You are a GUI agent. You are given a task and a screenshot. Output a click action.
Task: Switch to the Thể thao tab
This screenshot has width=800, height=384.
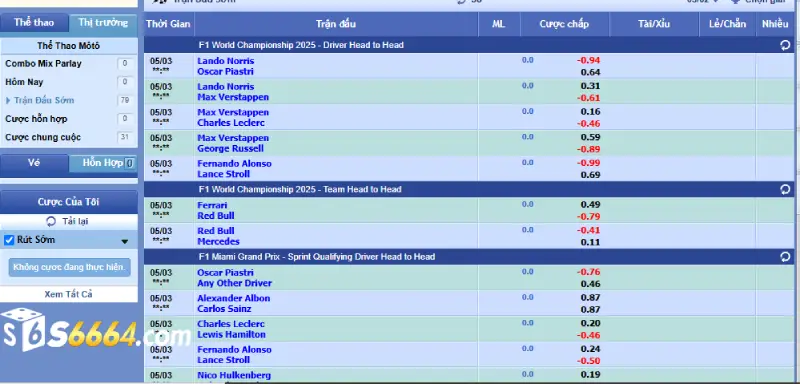34,22
